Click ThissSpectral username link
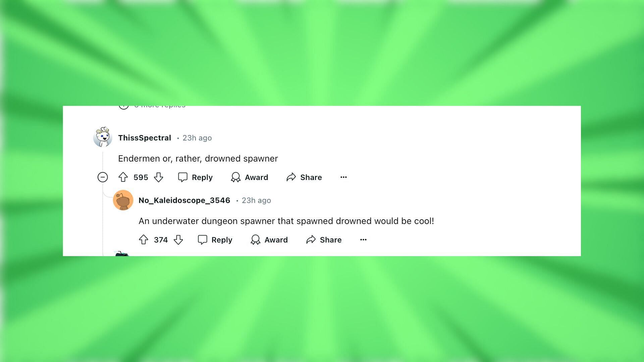 coord(145,137)
